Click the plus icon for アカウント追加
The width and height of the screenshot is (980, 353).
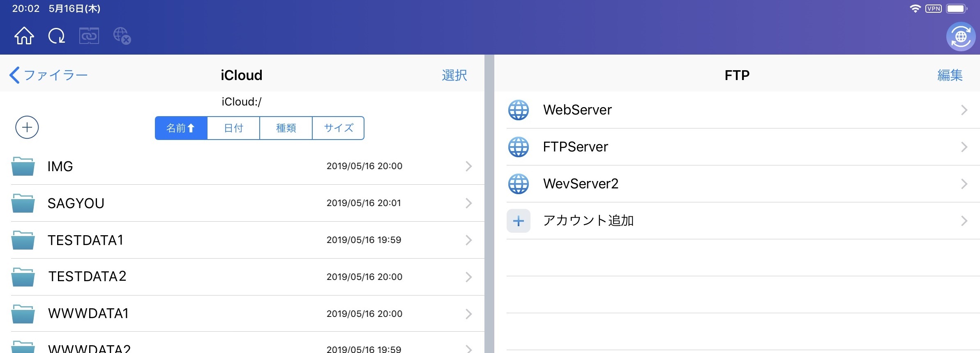(519, 221)
